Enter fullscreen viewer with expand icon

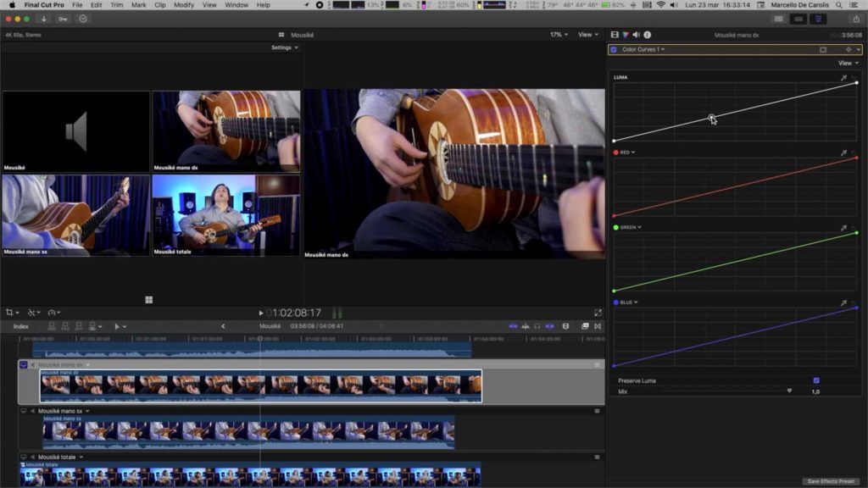598,313
